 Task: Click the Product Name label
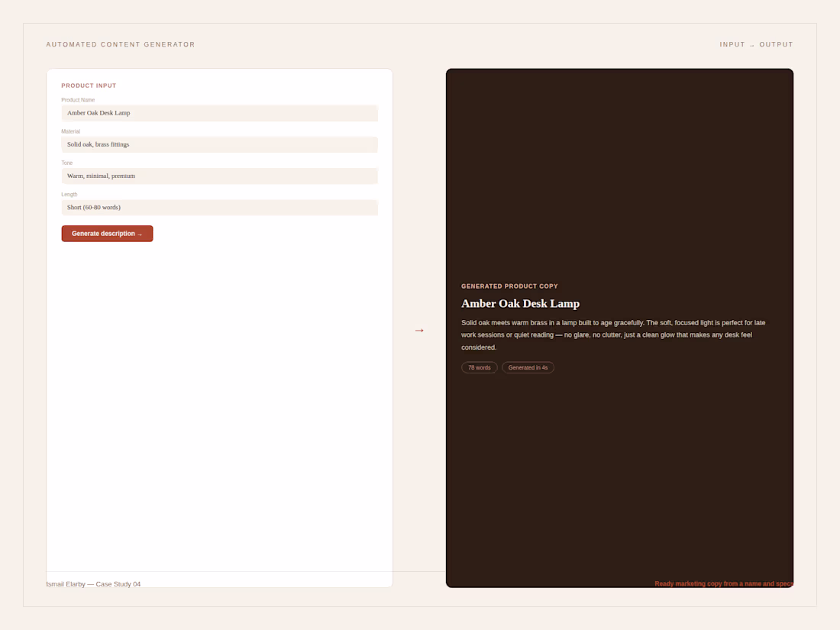78,100
